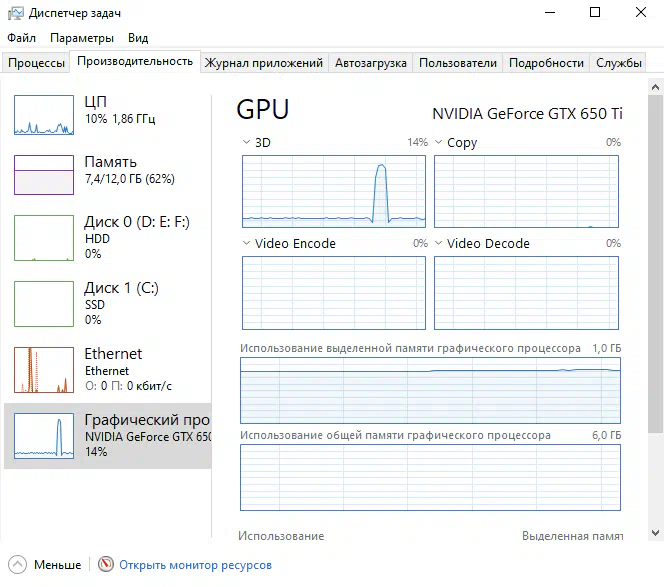Switch to the Службы tab
664x587 pixels.
click(x=619, y=63)
